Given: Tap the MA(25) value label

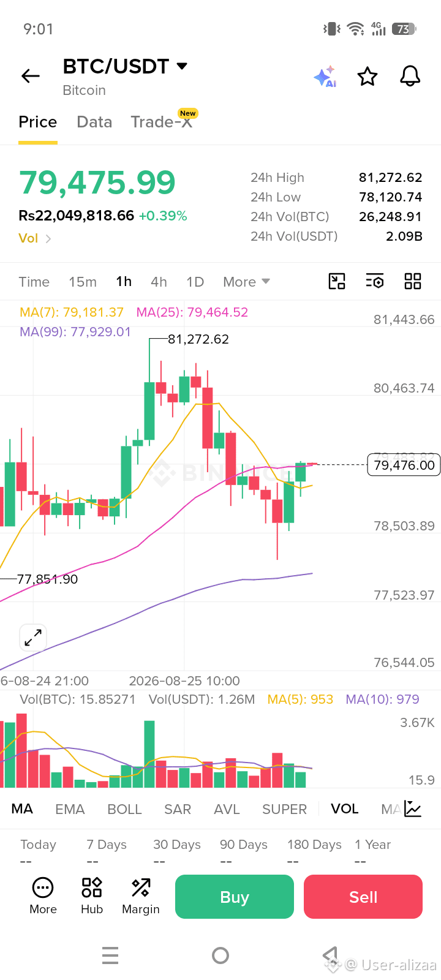Looking at the screenshot, I should [x=192, y=312].
